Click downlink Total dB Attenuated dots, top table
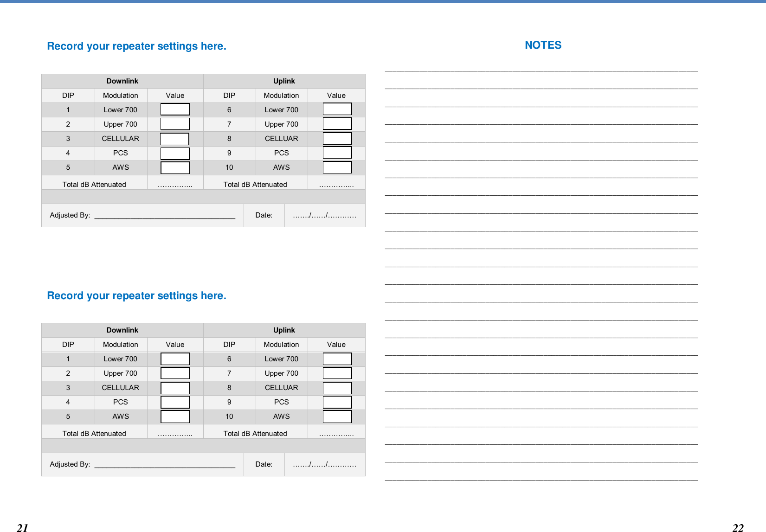This screenshot has width=766, height=532. (x=175, y=186)
